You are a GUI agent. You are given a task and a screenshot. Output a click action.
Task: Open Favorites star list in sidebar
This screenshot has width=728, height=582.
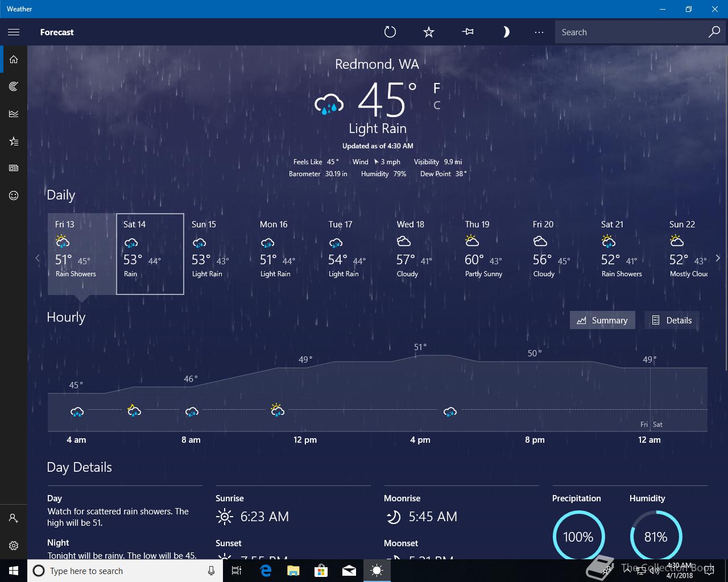pos(14,141)
